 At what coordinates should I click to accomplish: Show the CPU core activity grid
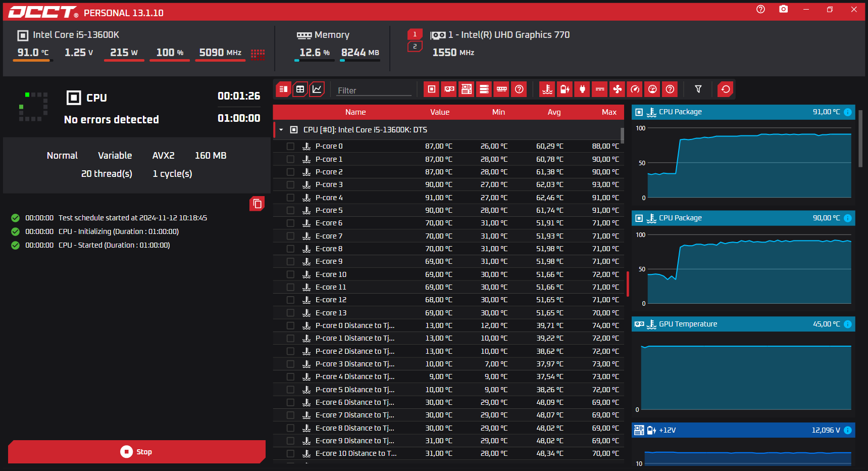click(258, 54)
